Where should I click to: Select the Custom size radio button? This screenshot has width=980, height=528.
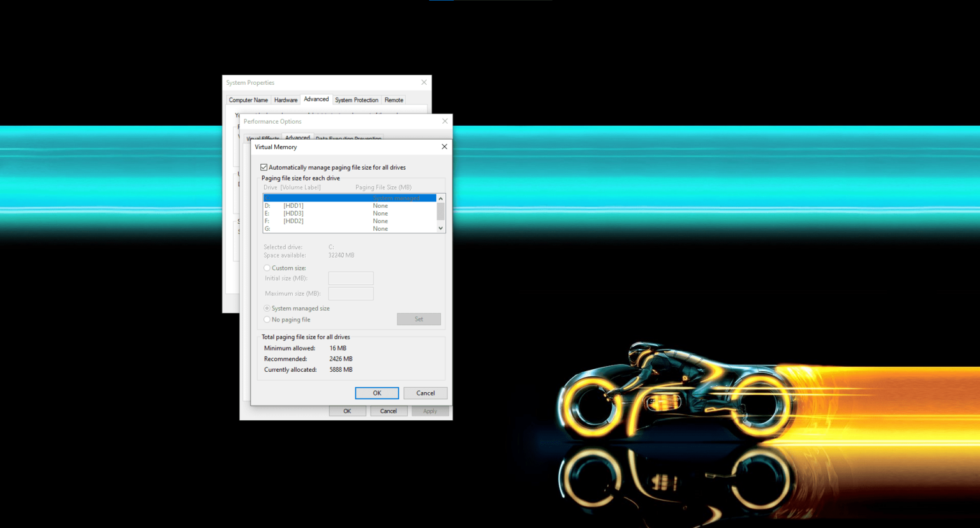(267, 268)
